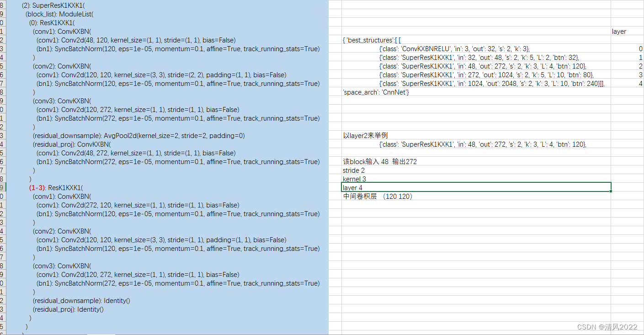Click the 'in': 48 row directly under 以layer2来举例
This screenshot has height=335, width=644.
point(483,144)
